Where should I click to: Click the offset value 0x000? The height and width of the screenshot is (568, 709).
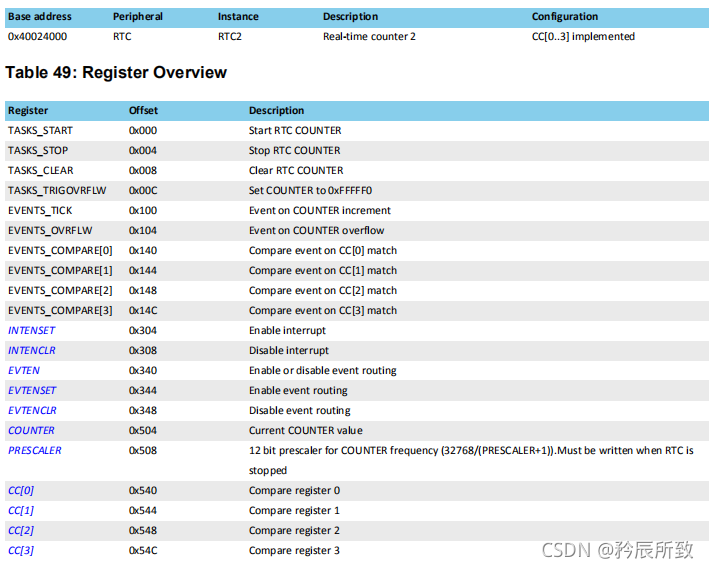point(143,131)
